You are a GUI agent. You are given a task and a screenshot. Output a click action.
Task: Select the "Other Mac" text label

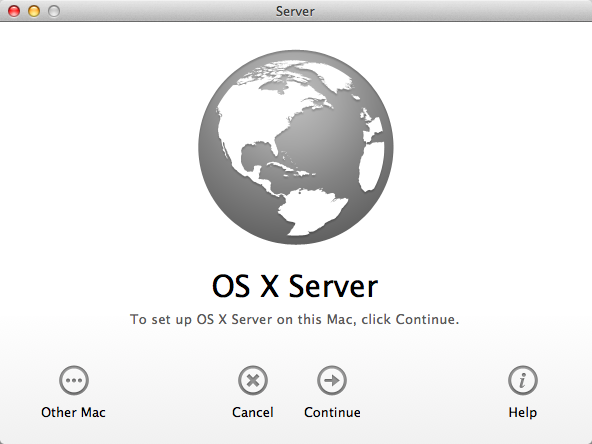(73, 412)
